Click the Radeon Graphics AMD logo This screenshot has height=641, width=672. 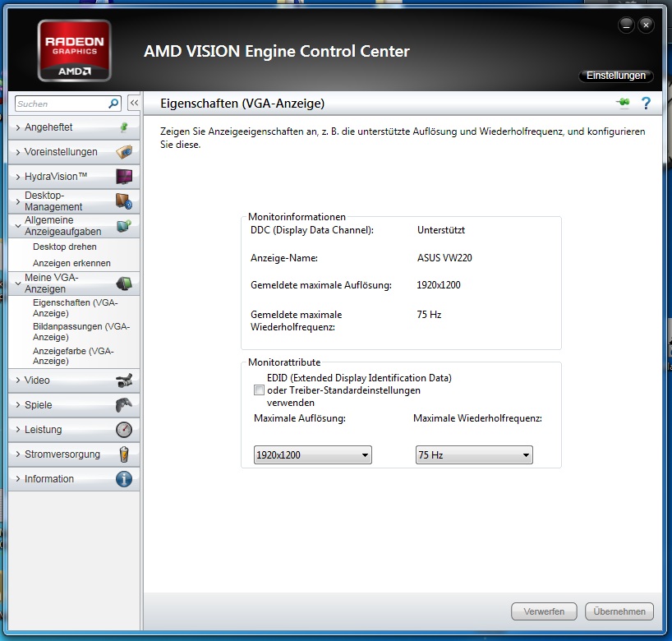click(x=75, y=51)
